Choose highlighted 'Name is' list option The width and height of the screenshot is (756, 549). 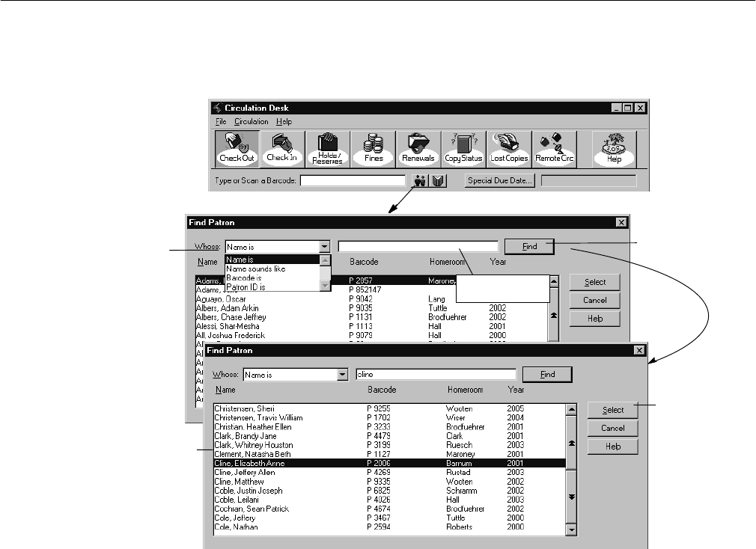272,260
